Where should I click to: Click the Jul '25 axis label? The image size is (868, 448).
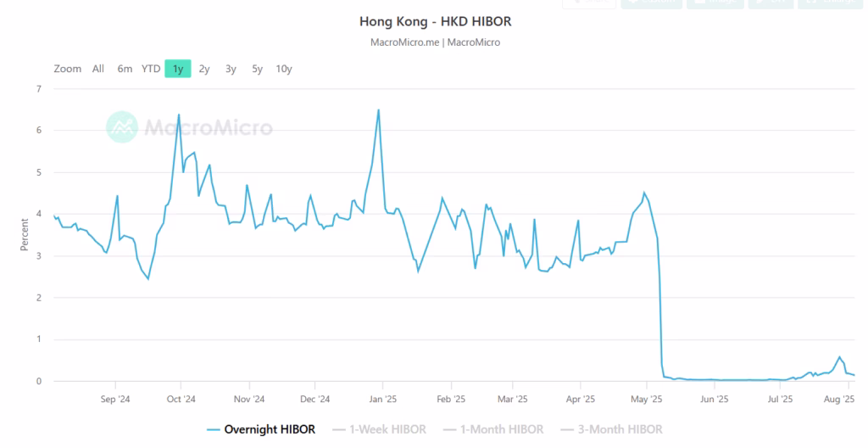[x=780, y=399]
